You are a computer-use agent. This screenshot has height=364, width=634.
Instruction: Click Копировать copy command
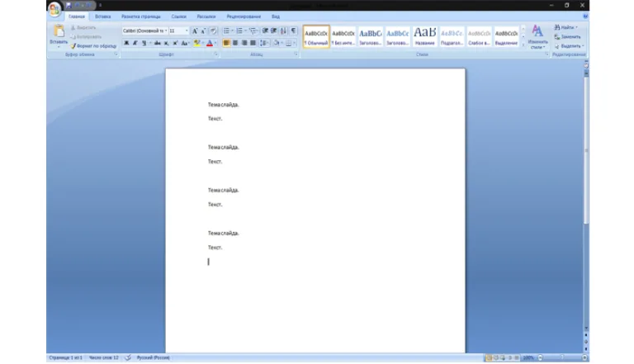(86, 37)
